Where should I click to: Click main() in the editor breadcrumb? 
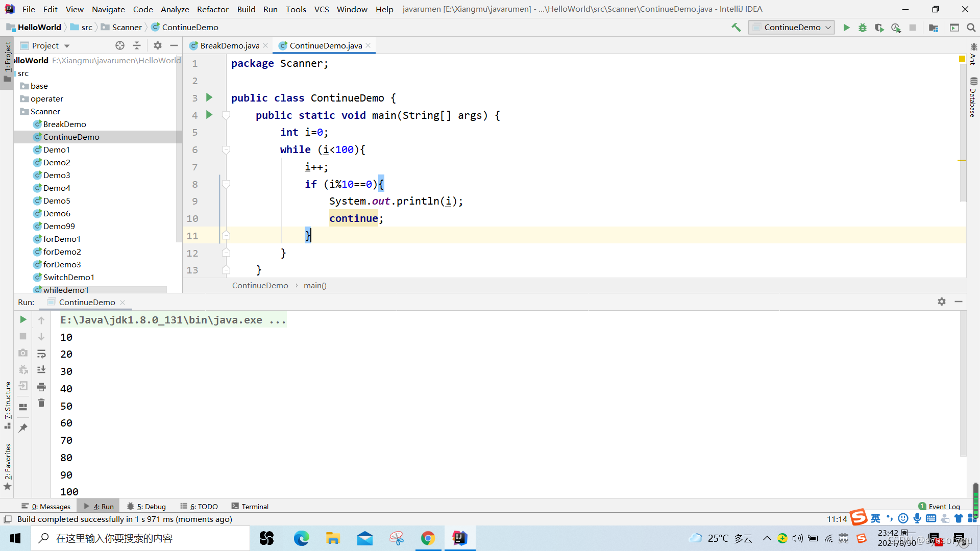pyautogui.click(x=315, y=285)
